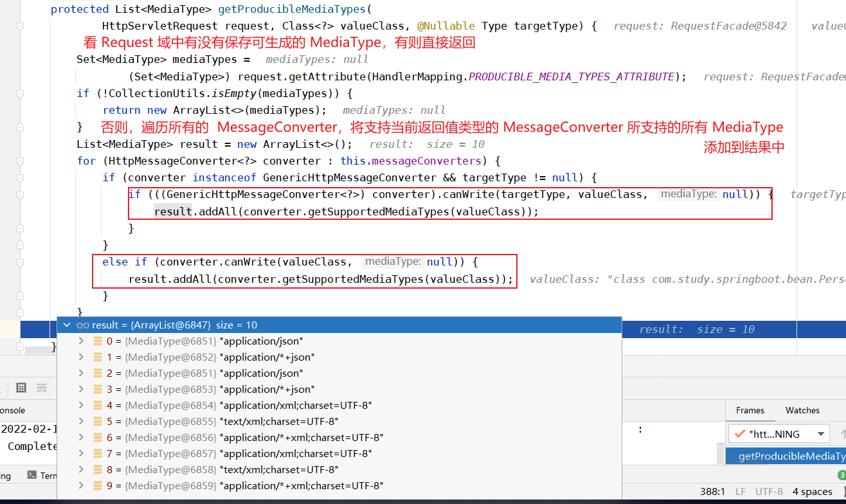Click getProducibleMediaTypes method name in signature
The height and width of the screenshot is (504, 846).
tap(292, 9)
